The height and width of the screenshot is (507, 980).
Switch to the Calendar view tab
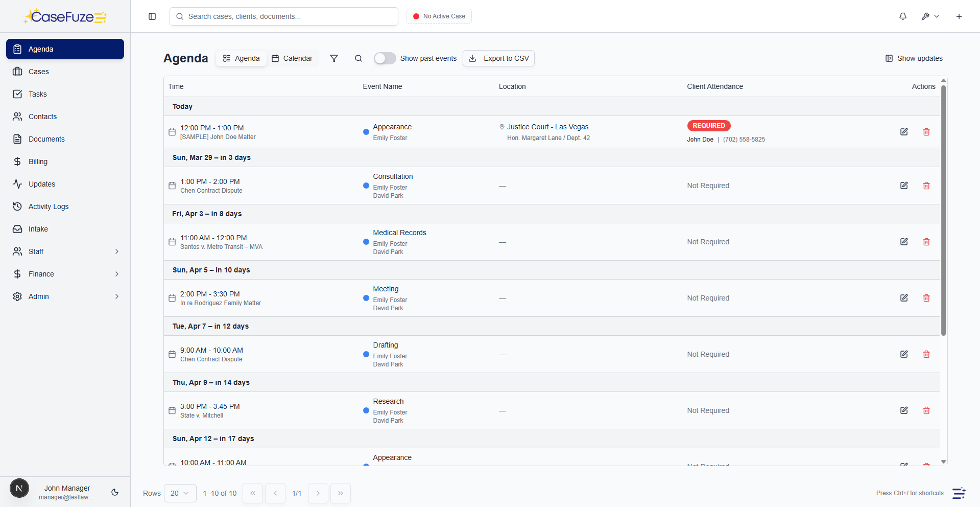coord(292,58)
